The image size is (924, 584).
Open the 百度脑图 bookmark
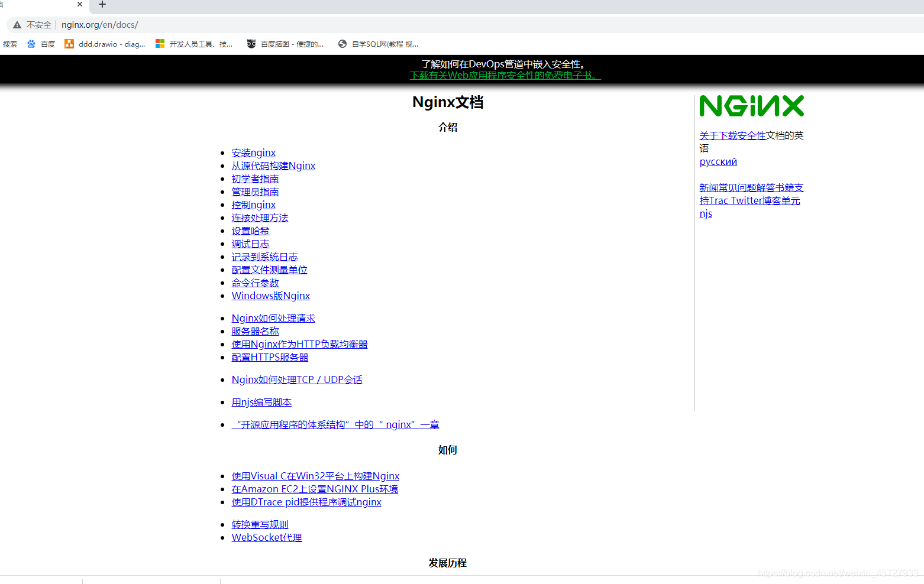(x=285, y=44)
